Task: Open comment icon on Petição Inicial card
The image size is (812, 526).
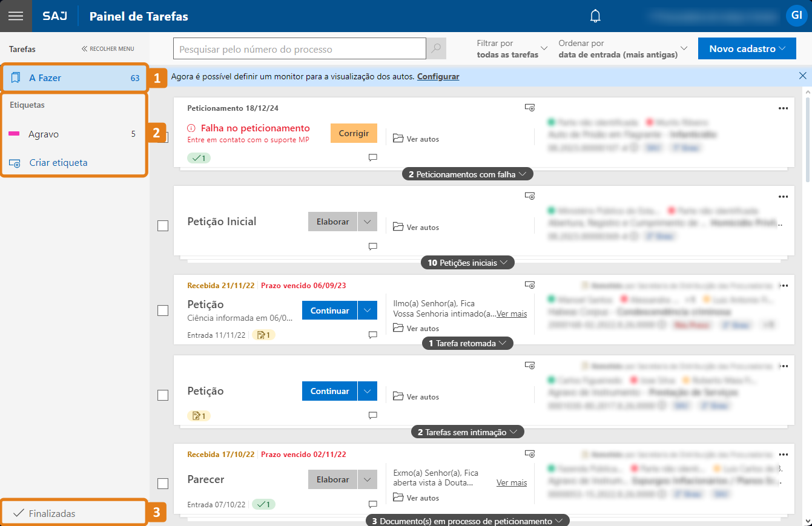Action: (x=373, y=246)
